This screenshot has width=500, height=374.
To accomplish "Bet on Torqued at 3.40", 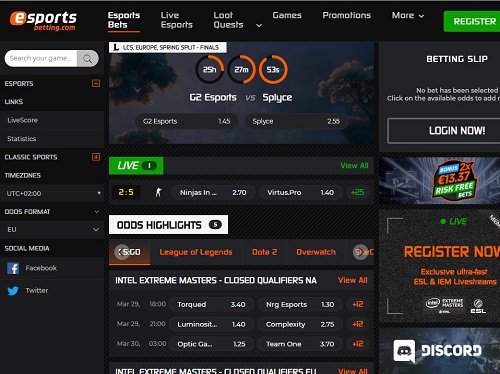I will [211, 304].
